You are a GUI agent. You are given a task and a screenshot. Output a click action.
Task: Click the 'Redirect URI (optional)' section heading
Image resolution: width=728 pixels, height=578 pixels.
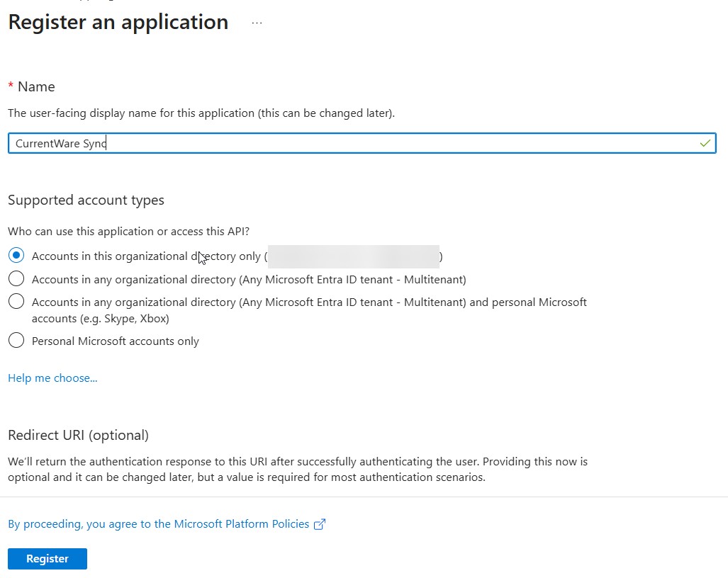[x=78, y=435]
